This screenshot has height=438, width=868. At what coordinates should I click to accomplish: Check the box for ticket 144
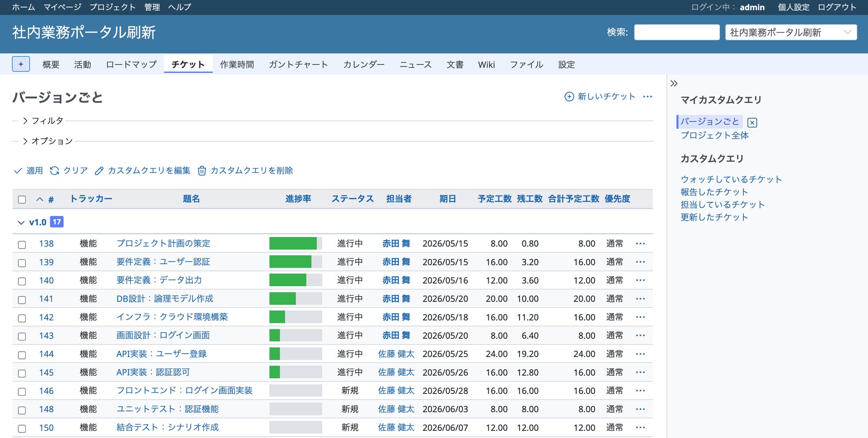(22, 355)
